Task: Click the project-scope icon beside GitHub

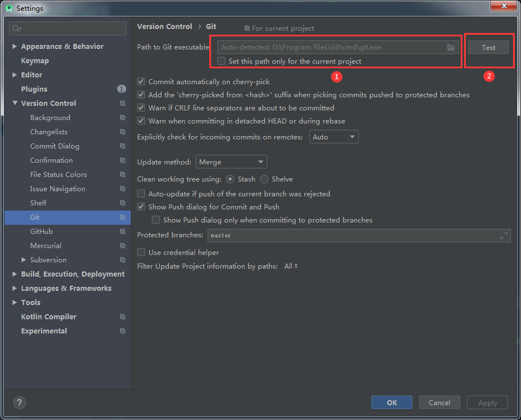Action: (x=122, y=231)
